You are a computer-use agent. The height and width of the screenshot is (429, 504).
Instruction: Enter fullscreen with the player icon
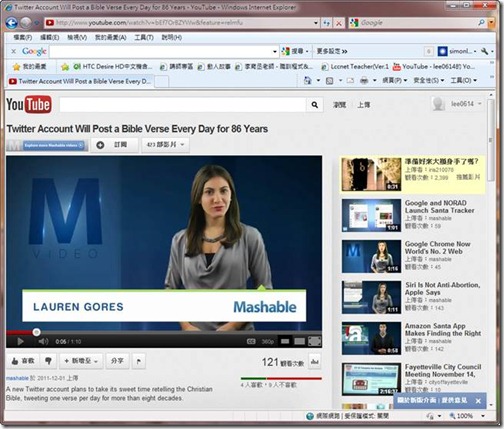(315, 341)
